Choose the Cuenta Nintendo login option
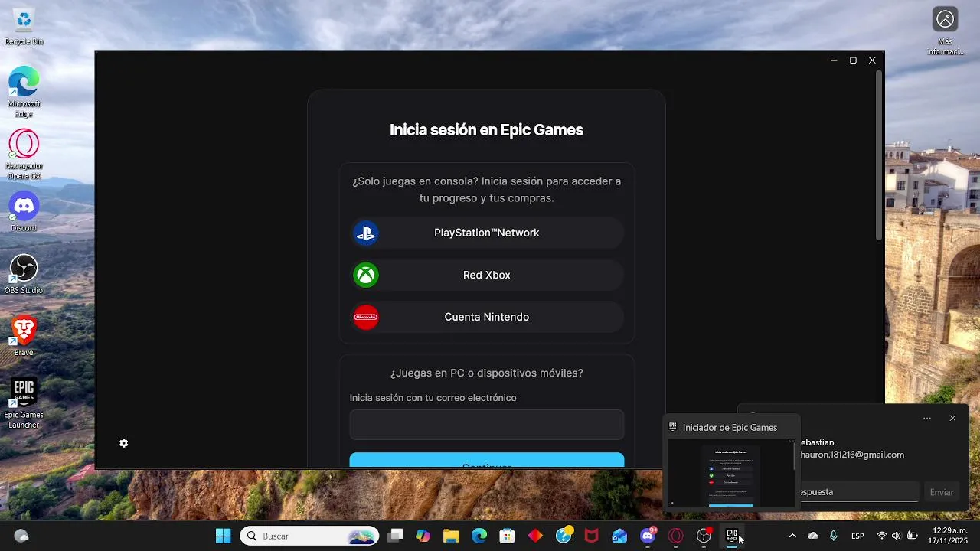This screenshot has height=551, width=980. coord(487,317)
